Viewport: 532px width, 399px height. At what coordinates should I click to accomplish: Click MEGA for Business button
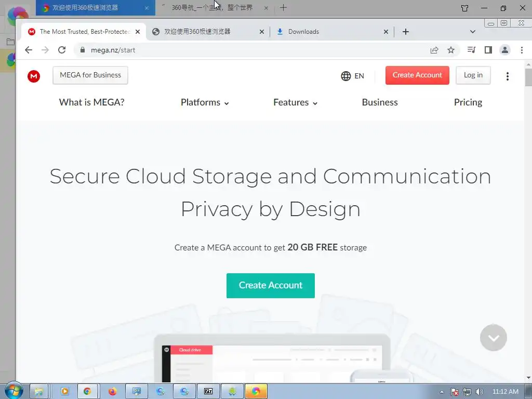[90, 75]
